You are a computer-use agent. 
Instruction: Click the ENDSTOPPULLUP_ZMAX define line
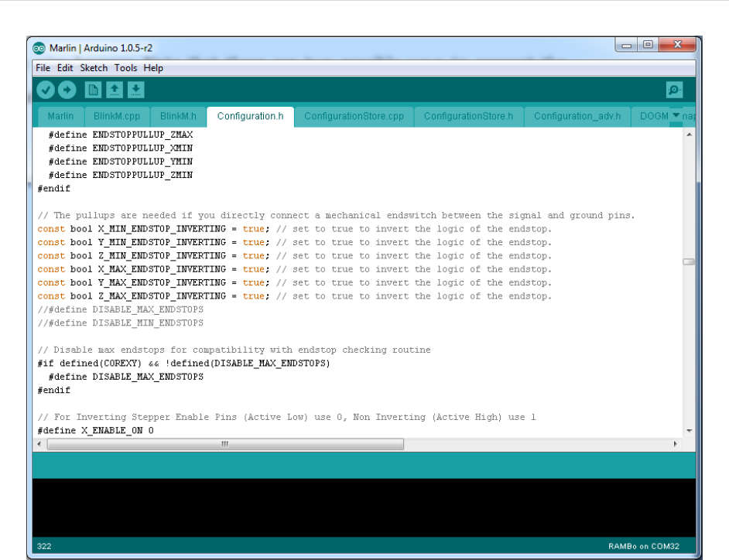[x=121, y=135]
